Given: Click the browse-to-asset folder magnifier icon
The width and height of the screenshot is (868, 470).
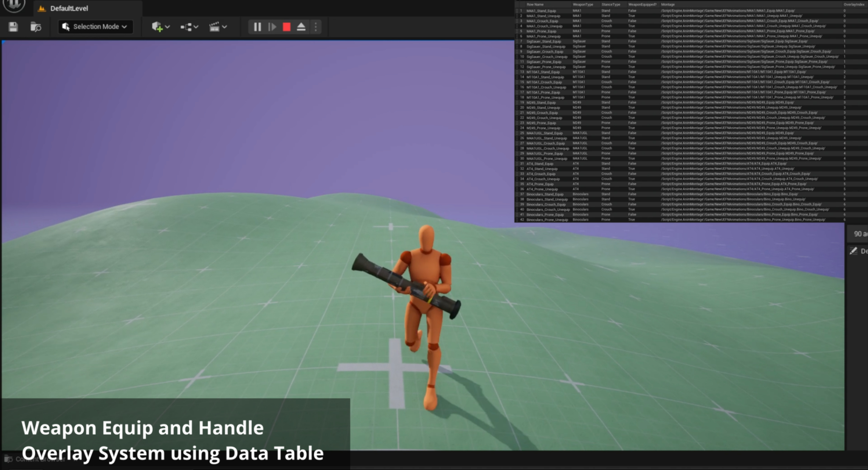Looking at the screenshot, I should (36, 27).
